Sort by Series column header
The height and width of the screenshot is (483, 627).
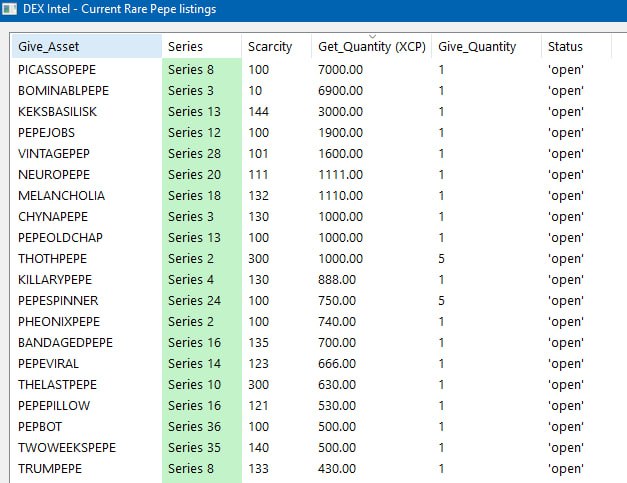pyautogui.click(x=202, y=46)
